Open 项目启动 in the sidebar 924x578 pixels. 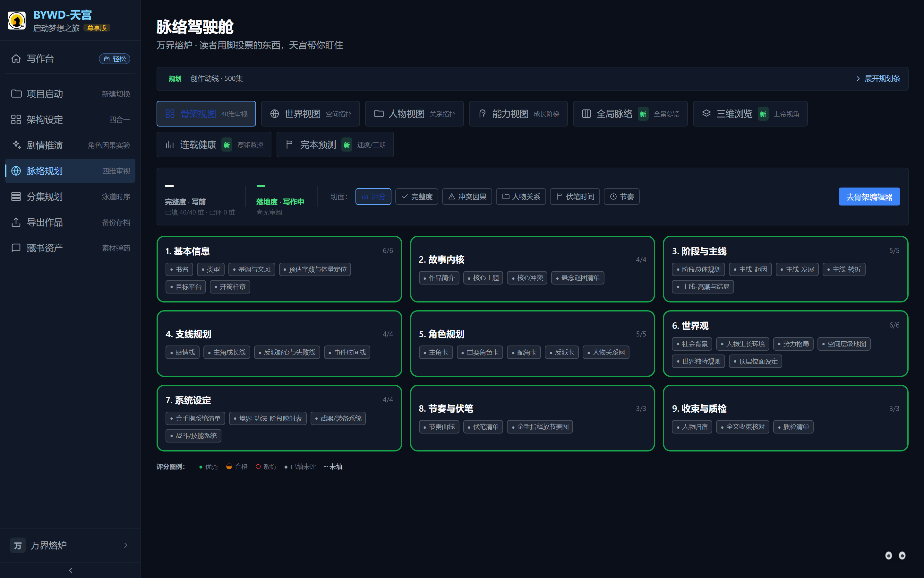tap(70, 94)
